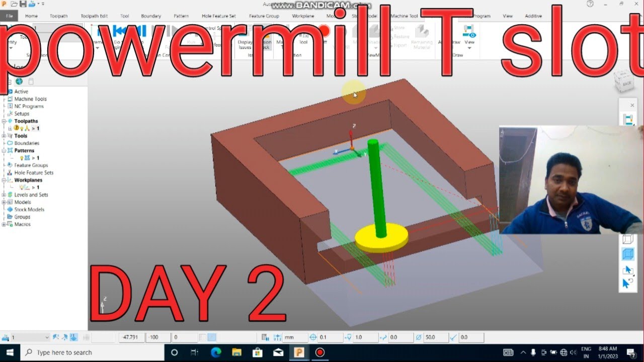The height and width of the screenshot is (362, 644).
Task: Open the View ribbon tab
Action: tap(508, 16)
